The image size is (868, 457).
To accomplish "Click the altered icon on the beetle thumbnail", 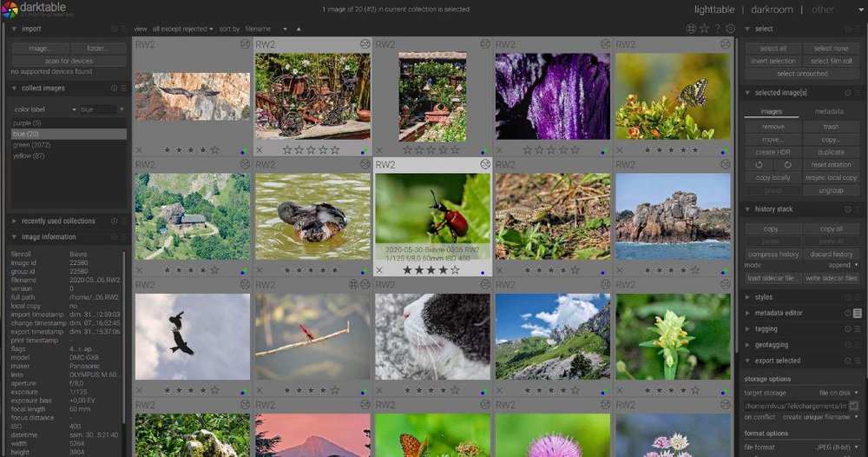I will 485,164.
